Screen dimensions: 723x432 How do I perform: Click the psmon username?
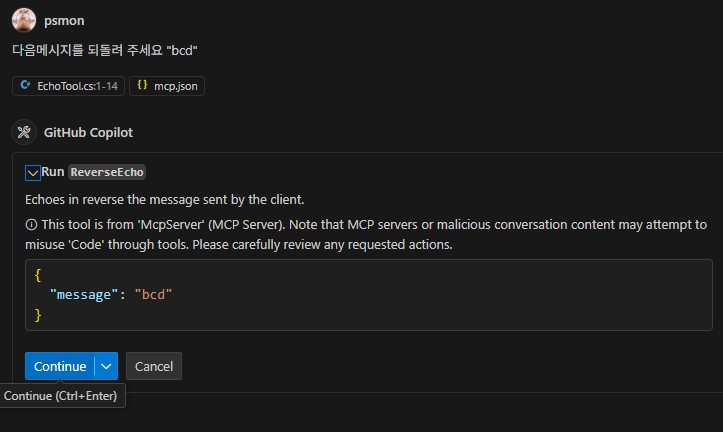[x=64, y=20]
